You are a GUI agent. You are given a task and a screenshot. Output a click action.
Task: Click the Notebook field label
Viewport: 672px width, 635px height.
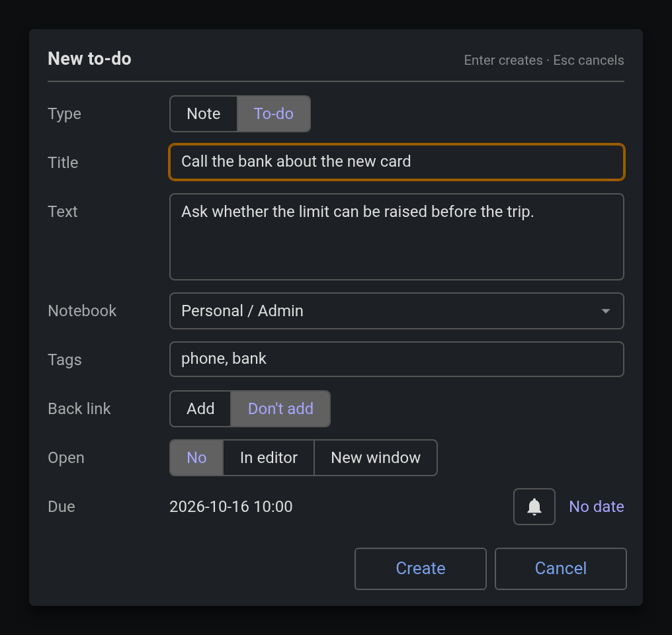[82, 311]
